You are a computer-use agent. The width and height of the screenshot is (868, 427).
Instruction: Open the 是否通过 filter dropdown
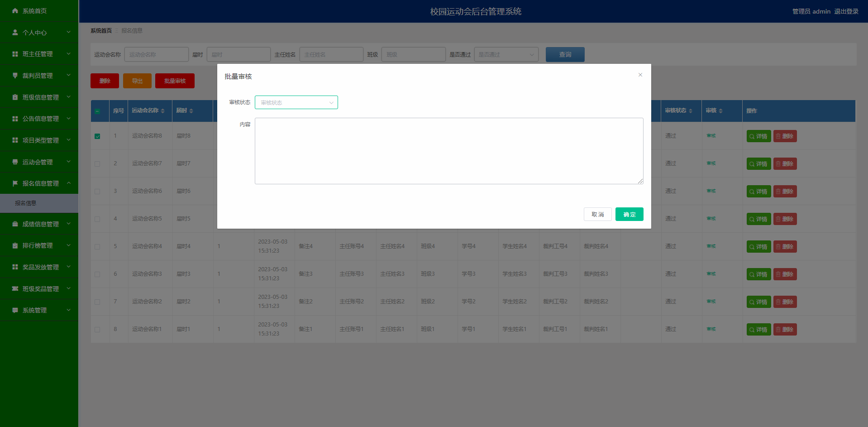(x=506, y=54)
